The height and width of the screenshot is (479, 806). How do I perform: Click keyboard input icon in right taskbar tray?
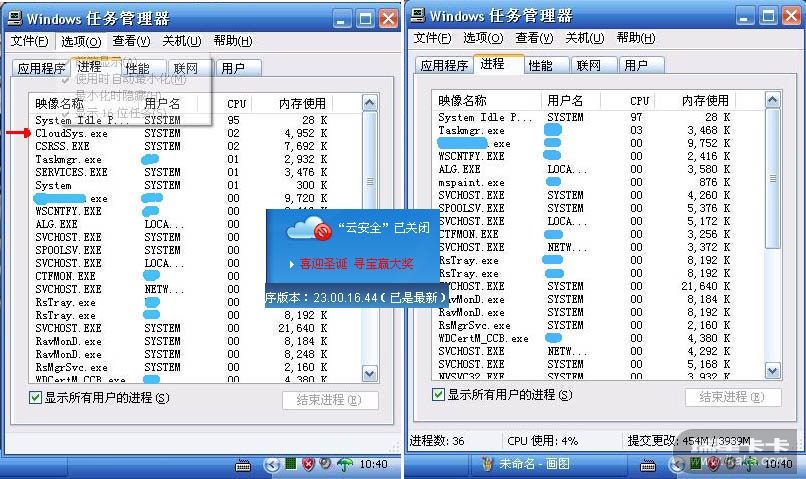coord(648,466)
